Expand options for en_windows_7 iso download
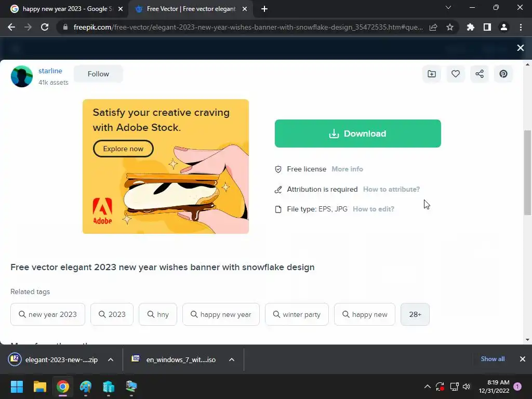 (232, 360)
